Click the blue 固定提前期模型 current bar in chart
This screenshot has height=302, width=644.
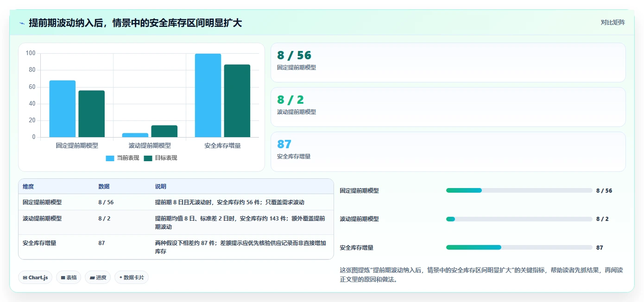[63, 109]
